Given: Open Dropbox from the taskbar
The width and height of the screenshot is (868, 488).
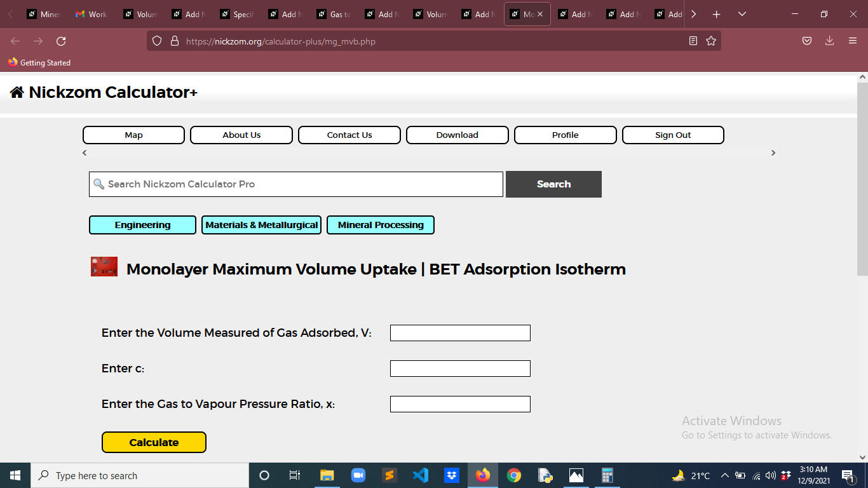Looking at the screenshot, I should coord(452,475).
